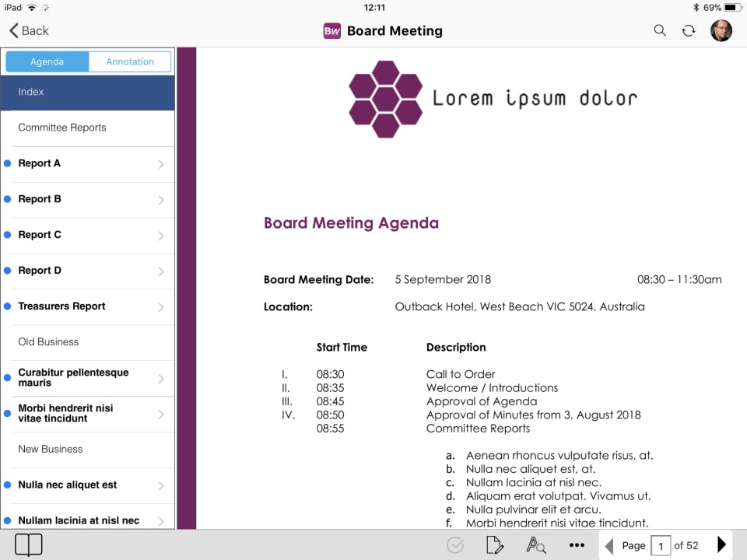Click blue unread dot beside Report A
This screenshot has height=560, width=747.
[7, 163]
